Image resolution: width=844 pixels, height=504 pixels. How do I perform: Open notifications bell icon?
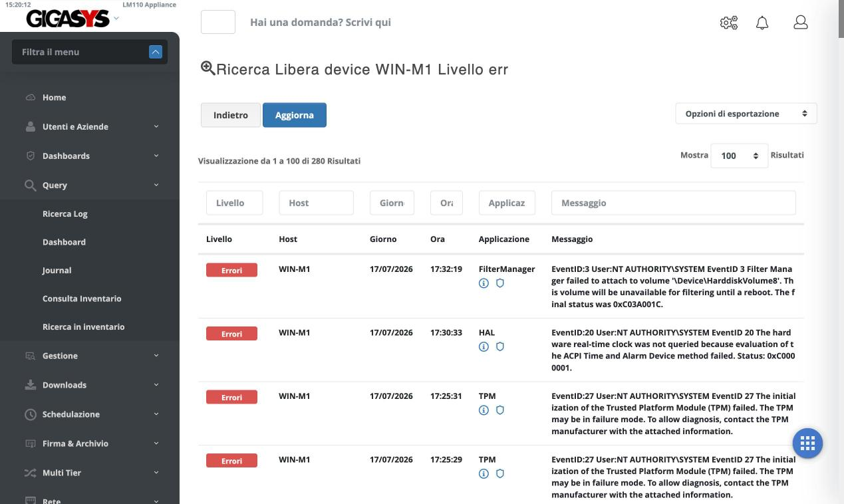762,23
